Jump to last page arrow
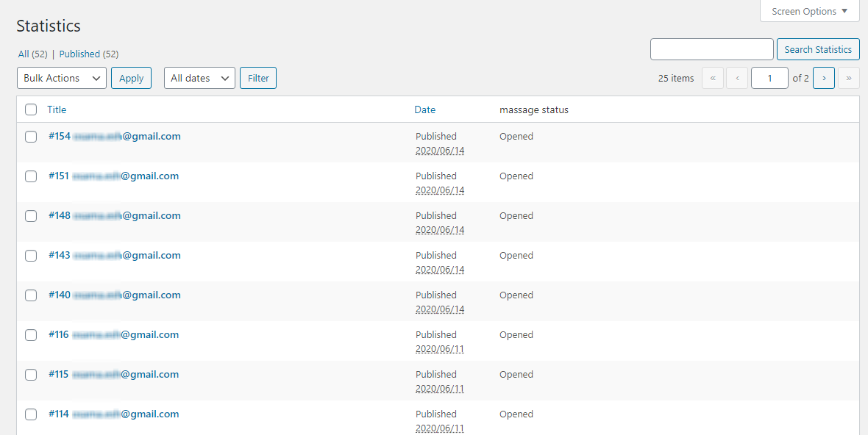The image size is (868, 435). (849, 78)
